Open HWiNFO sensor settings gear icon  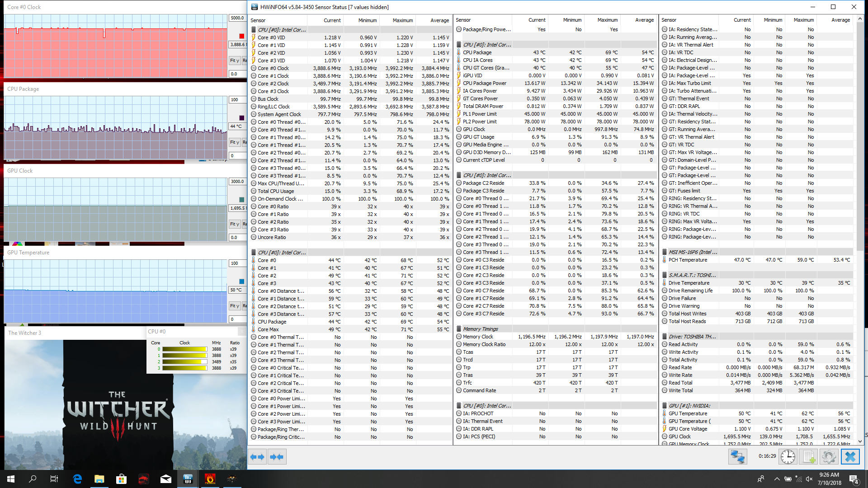pos(829,457)
